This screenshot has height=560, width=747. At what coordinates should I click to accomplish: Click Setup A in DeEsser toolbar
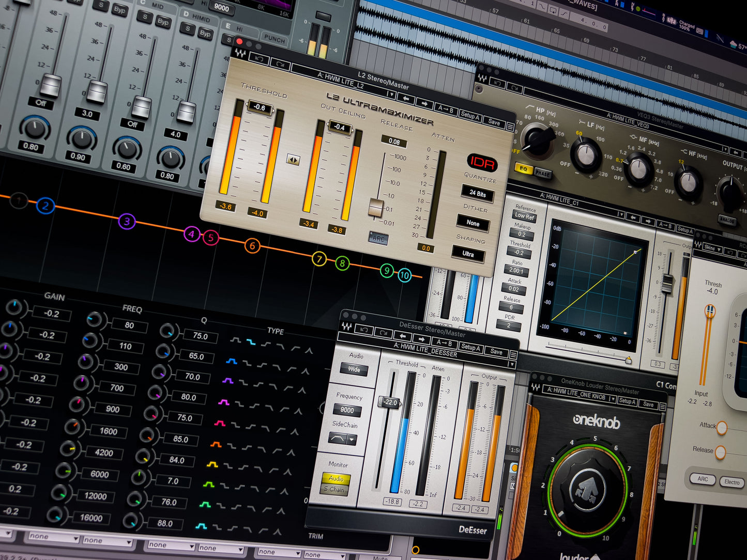(470, 347)
